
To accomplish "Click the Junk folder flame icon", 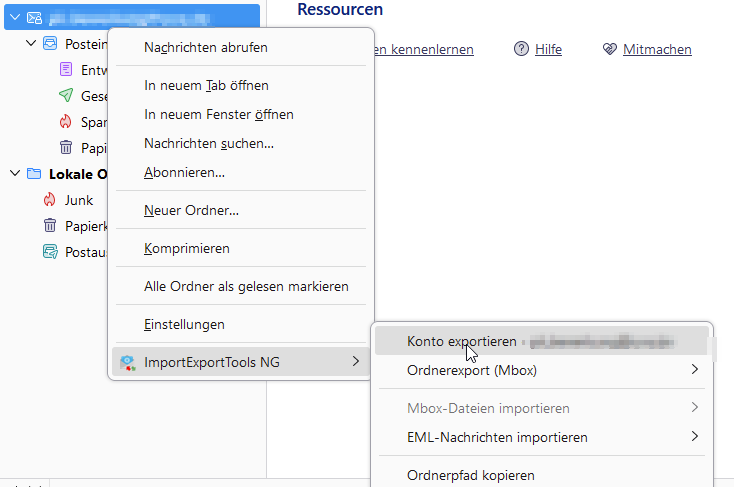I will point(50,200).
